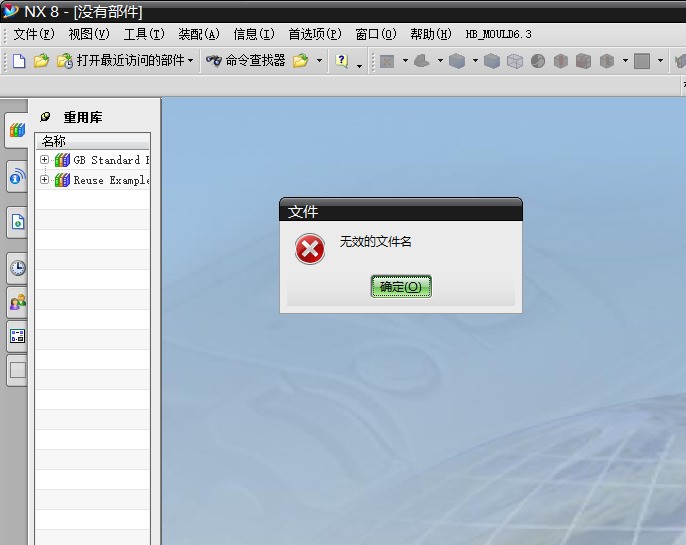Open the Assembly menu
This screenshot has width=686, height=545.
pos(199,34)
